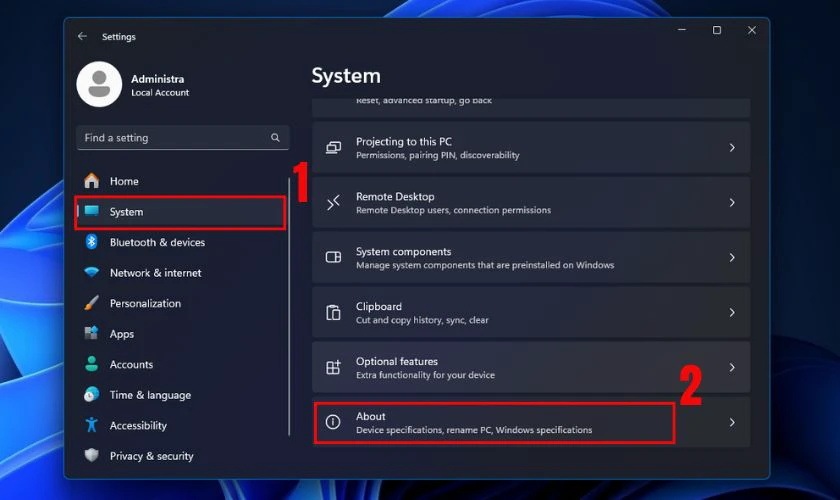Expand About chevron arrow
840x500 pixels.
point(732,422)
